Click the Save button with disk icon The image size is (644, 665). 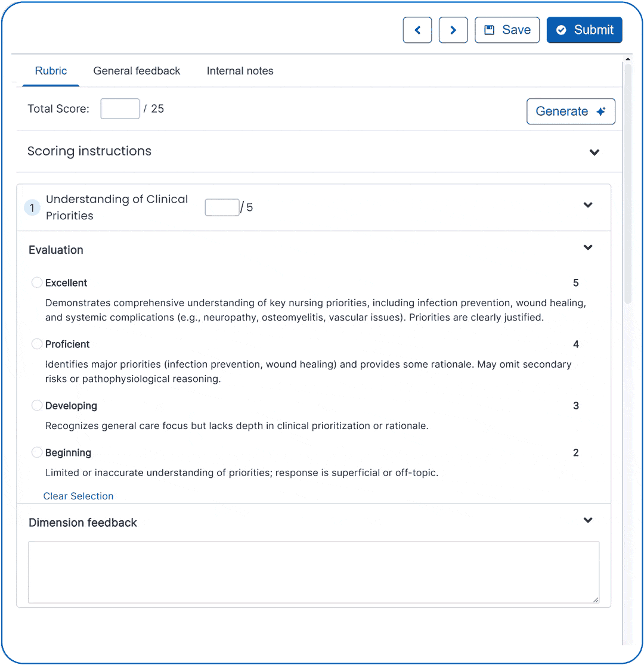(x=507, y=30)
